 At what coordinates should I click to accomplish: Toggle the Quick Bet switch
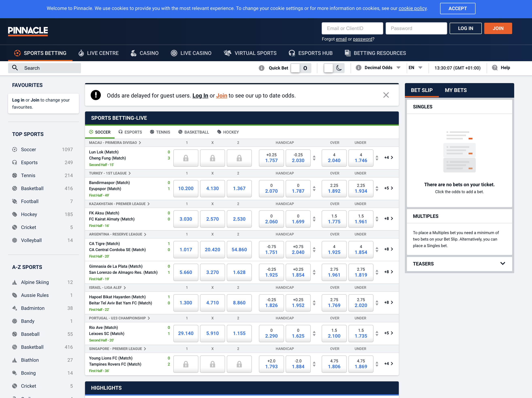tap(300, 68)
